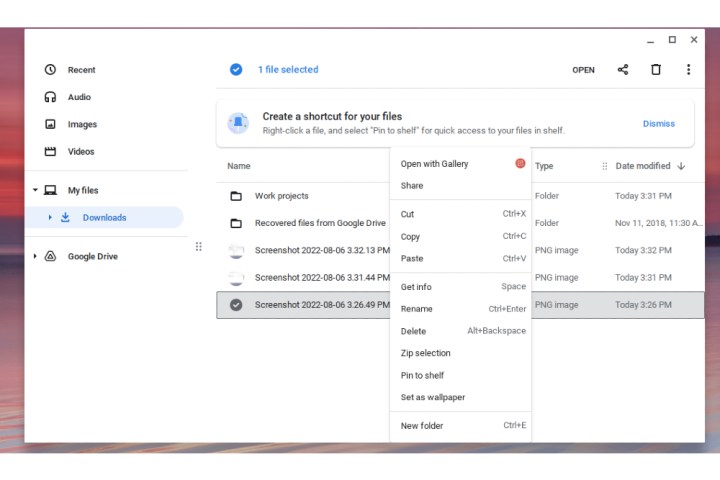Click the Work projects folder icon
This screenshot has width=720, height=480.
(236, 196)
